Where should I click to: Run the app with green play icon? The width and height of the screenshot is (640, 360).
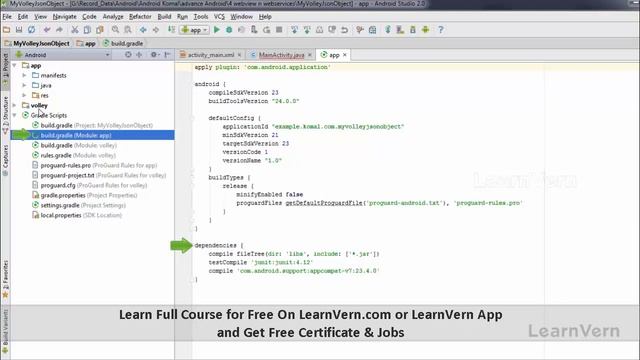pyautogui.click(x=217, y=30)
